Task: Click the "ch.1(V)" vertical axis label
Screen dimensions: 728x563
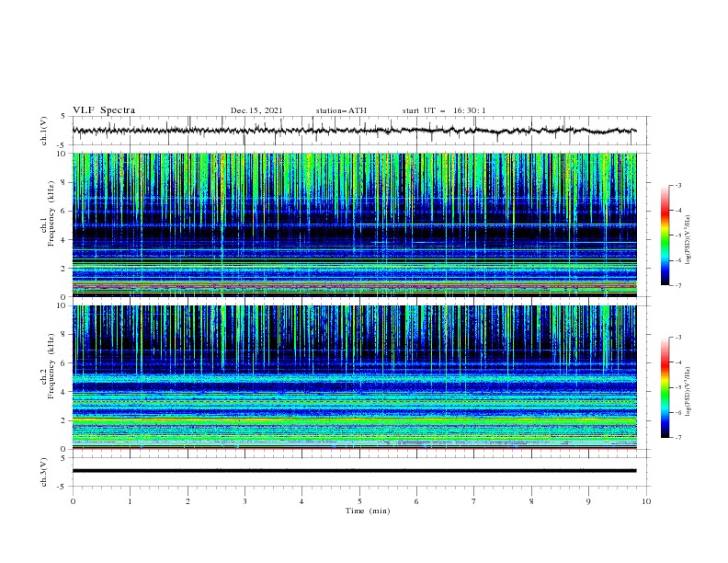Action: [44, 131]
